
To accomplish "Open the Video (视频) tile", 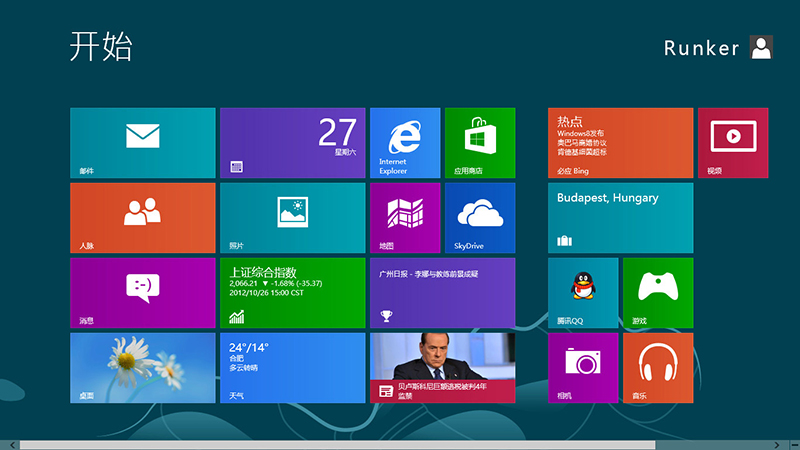I will [732, 143].
